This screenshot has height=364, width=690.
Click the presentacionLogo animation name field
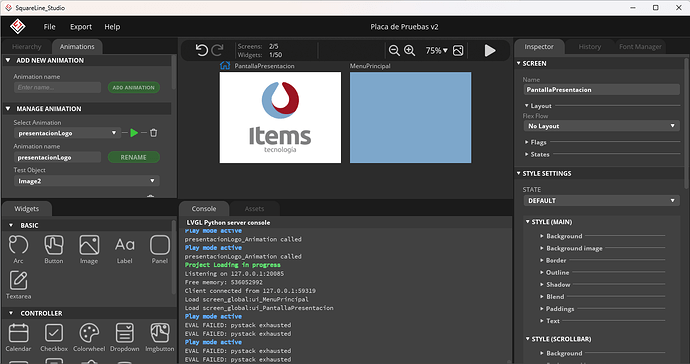(x=58, y=157)
